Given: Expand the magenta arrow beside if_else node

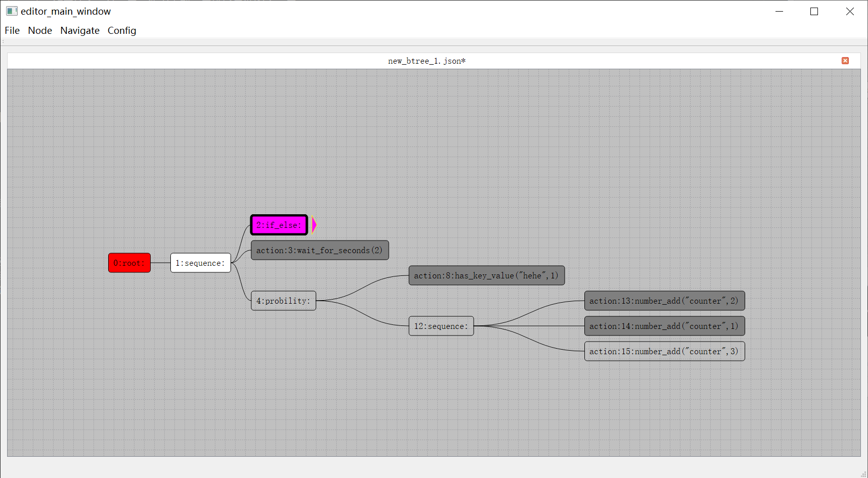Looking at the screenshot, I should (314, 225).
